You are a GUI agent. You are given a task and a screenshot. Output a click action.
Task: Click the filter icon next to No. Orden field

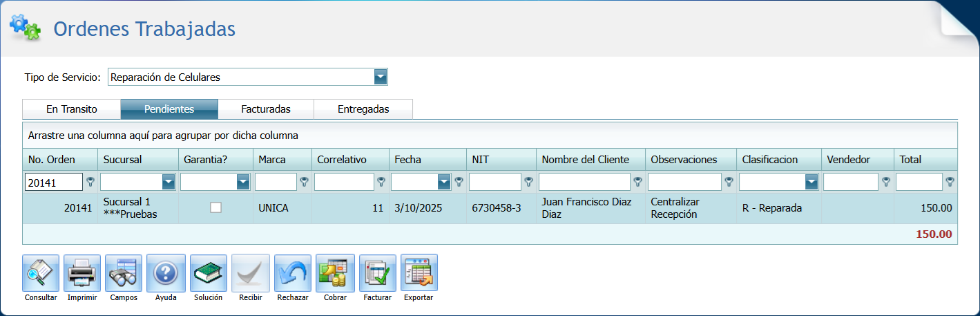coord(90,182)
